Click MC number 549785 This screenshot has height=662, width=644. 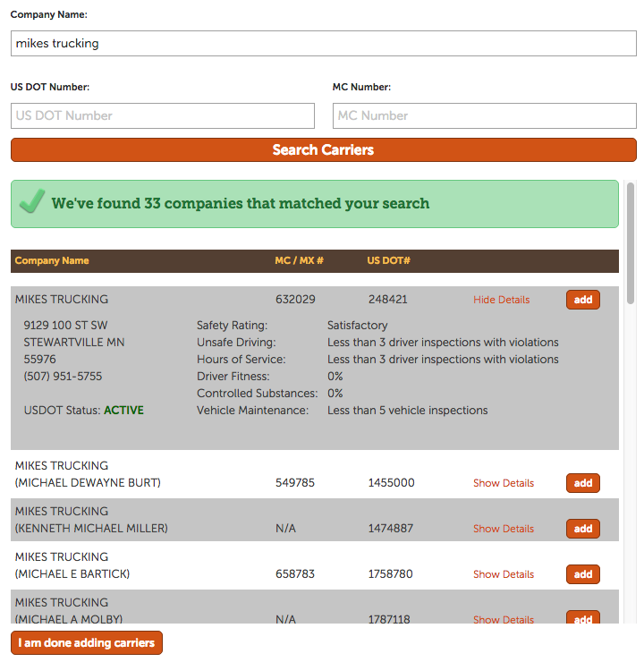pyautogui.click(x=295, y=482)
